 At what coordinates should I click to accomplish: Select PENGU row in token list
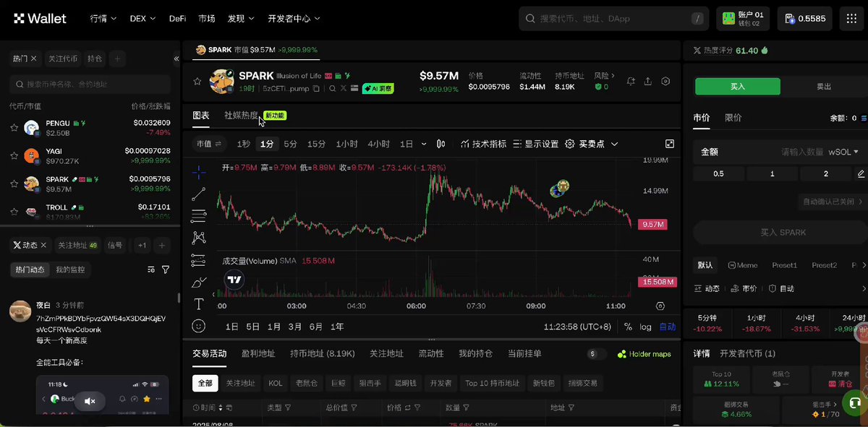pos(90,128)
